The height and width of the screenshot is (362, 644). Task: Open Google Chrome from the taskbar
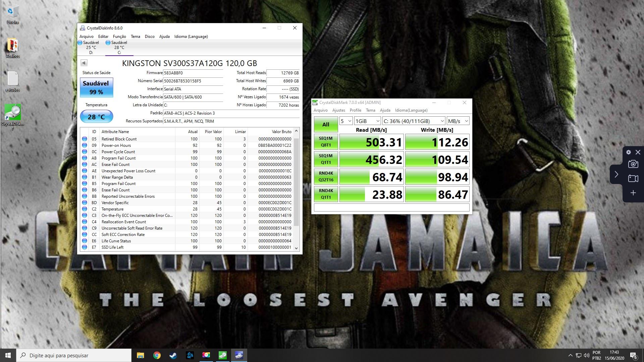click(x=157, y=355)
